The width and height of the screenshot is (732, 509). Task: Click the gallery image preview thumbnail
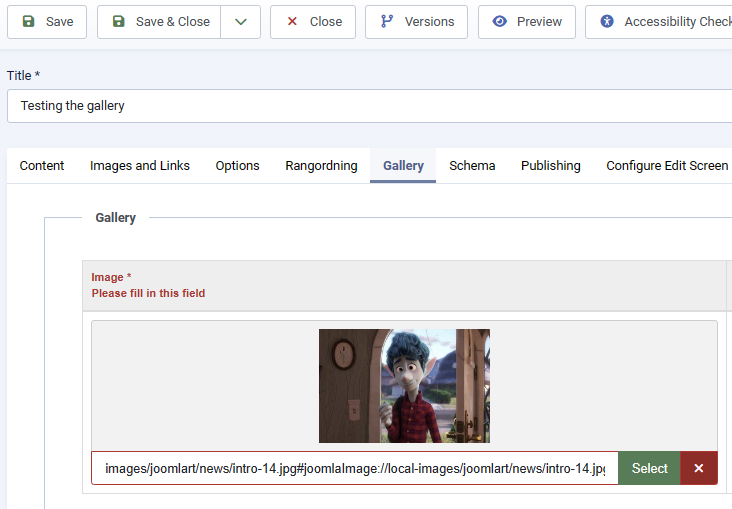click(404, 386)
